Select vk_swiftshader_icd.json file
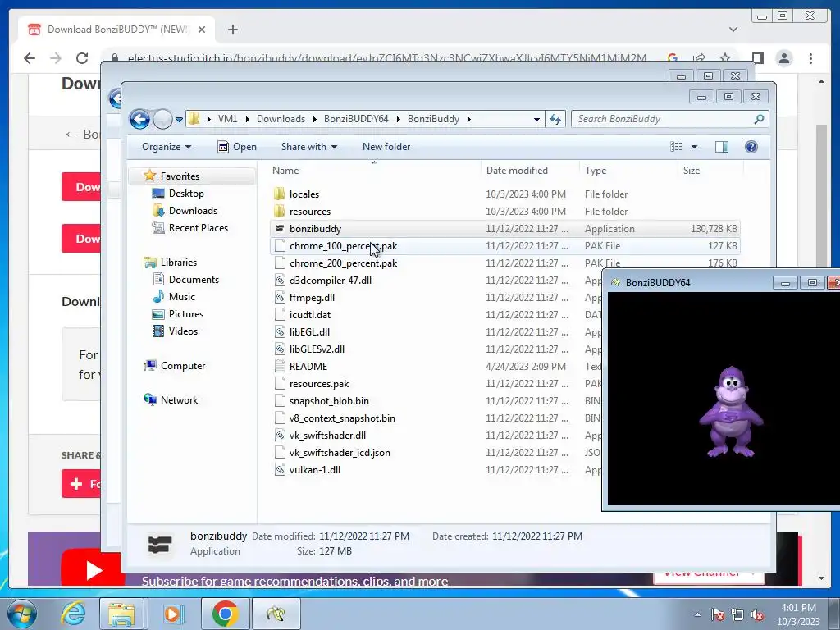The height and width of the screenshot is (630, 840). tap(340, 453)
